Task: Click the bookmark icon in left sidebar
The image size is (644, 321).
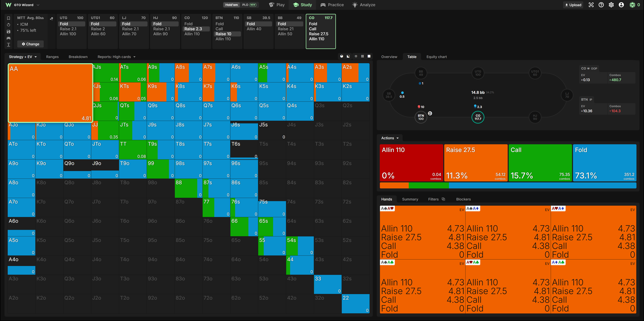Action: [9, 18]
